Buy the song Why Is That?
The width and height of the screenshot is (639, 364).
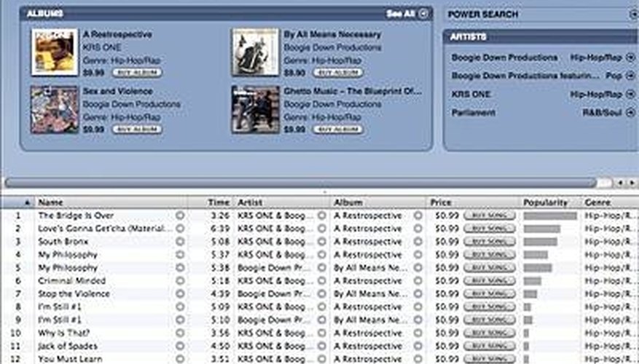tap(490, 333)
